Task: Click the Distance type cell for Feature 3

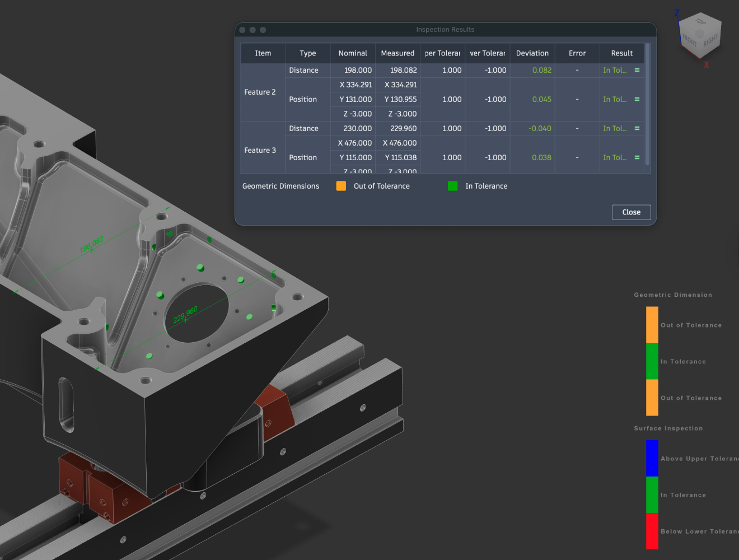Action: [308, 129]
